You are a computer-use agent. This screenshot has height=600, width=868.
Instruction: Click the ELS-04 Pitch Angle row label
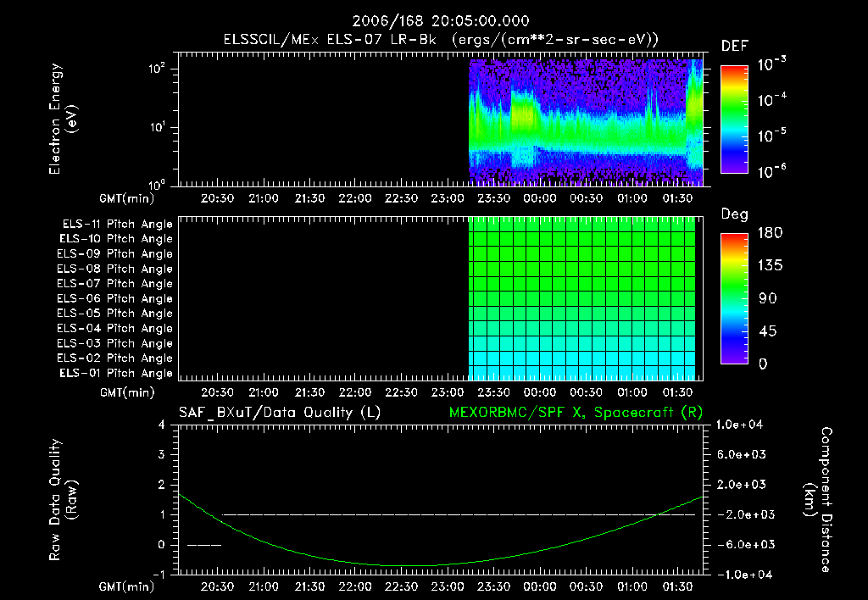coord(114,329)
